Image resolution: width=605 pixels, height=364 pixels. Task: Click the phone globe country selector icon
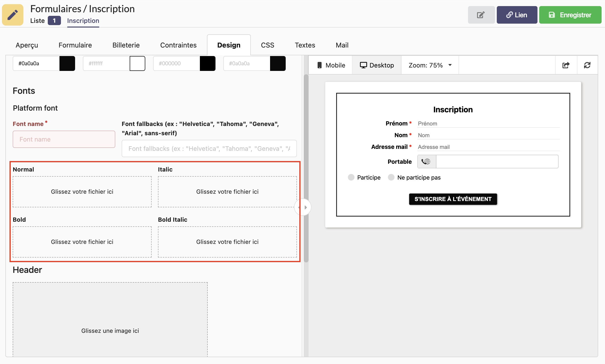pyautogui.click(x=426, y=162)
